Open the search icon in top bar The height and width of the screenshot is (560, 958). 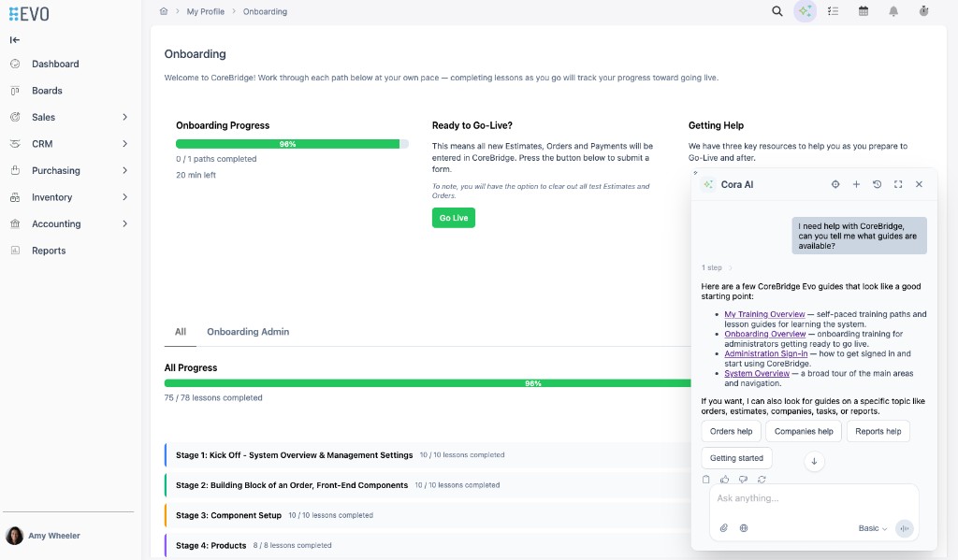tap(777, 11)
